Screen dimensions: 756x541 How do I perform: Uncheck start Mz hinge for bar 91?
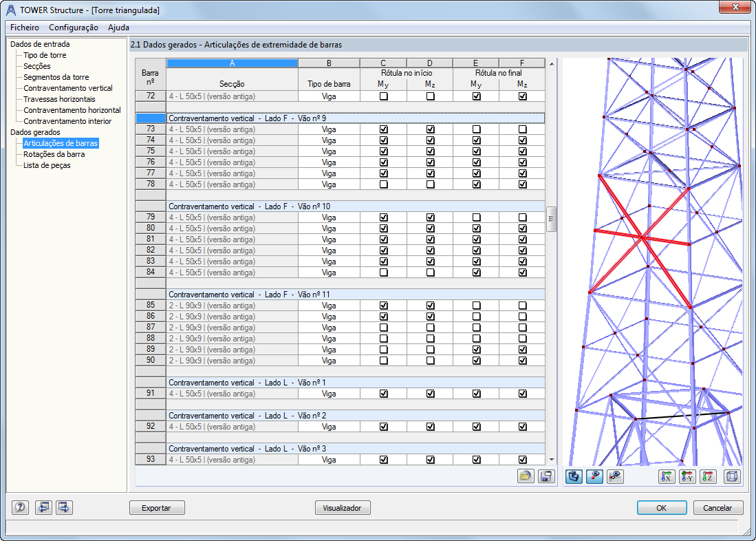pos(430,394)
